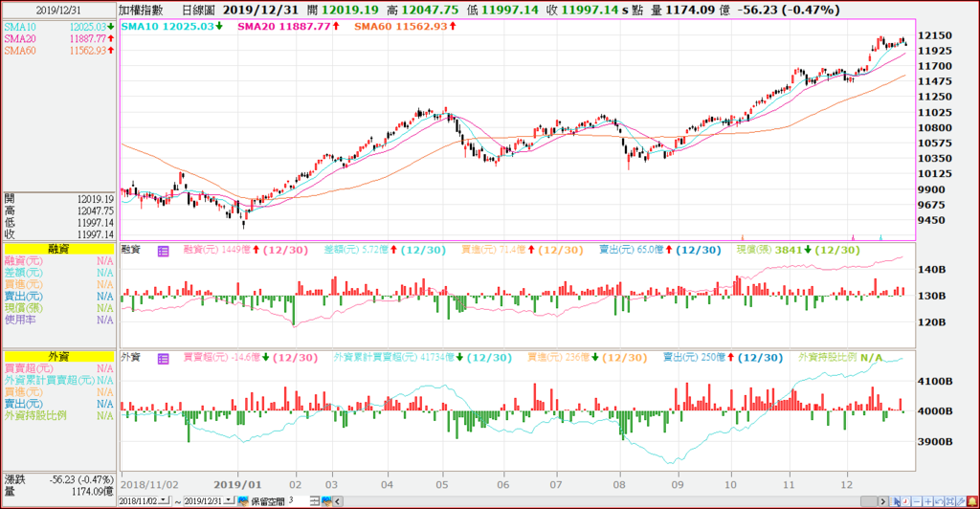
Task: Open the wrench settings icon
Action: [x=961, y=501]
